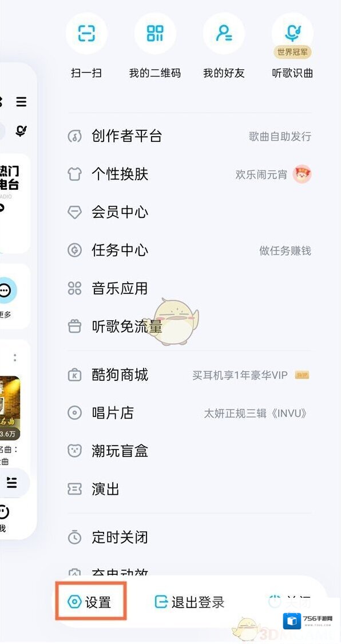Image resolution: width=341 pixels, height=644 pixels.
Task: Open 演出 ticket entry
Action: point(189,489)
